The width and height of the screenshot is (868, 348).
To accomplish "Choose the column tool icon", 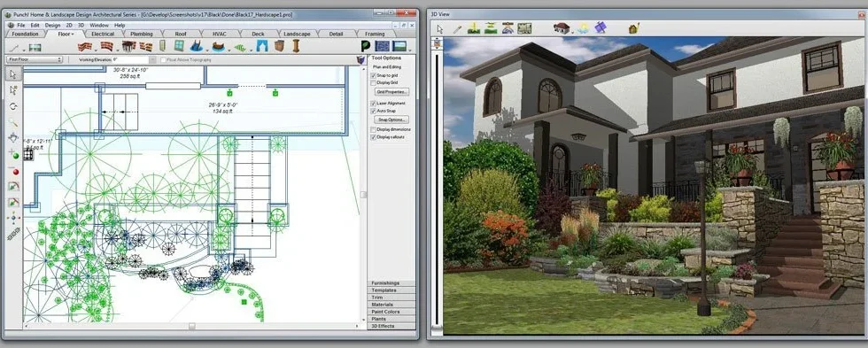I will (296, 46).
